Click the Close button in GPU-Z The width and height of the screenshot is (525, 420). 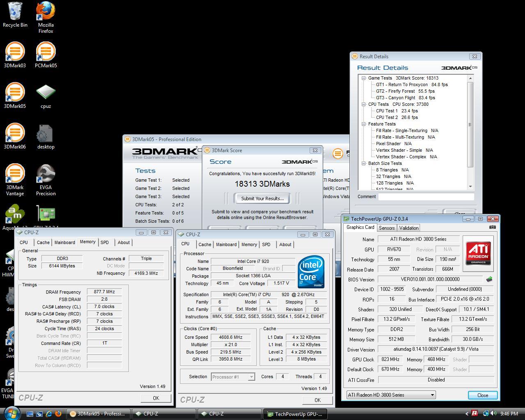[x=483, y=395]
